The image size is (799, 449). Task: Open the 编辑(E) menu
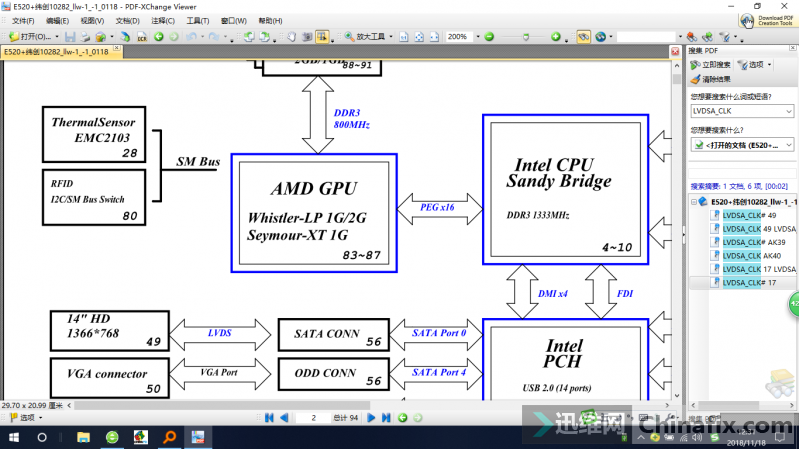pyautogui.click(x=57, y=21)
